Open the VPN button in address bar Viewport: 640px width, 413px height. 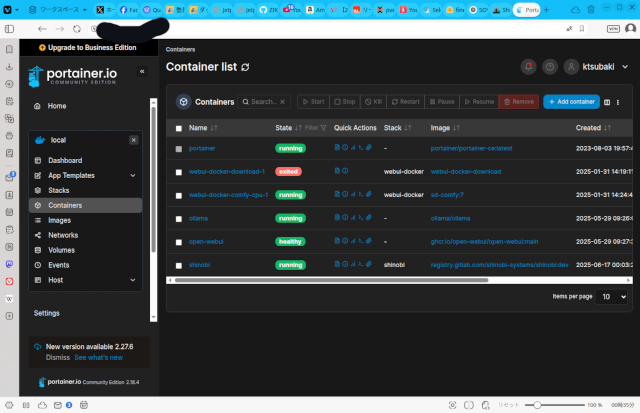pyautogui.click(x=613, y=29)
